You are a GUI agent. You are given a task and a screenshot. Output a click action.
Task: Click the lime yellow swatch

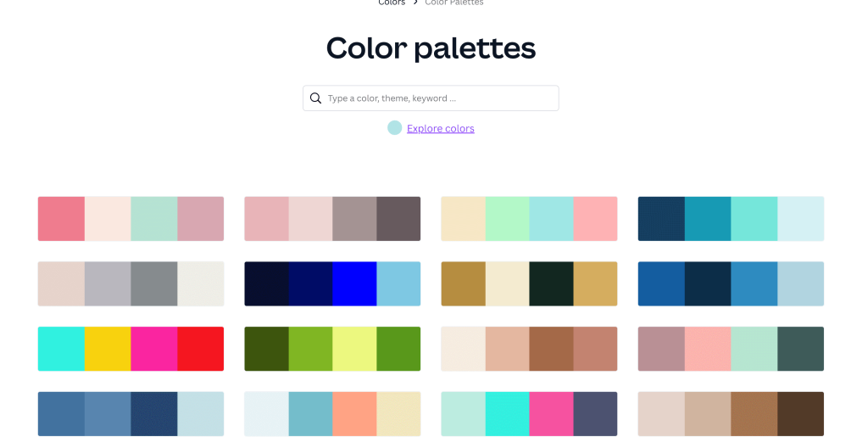coord(354,349)
